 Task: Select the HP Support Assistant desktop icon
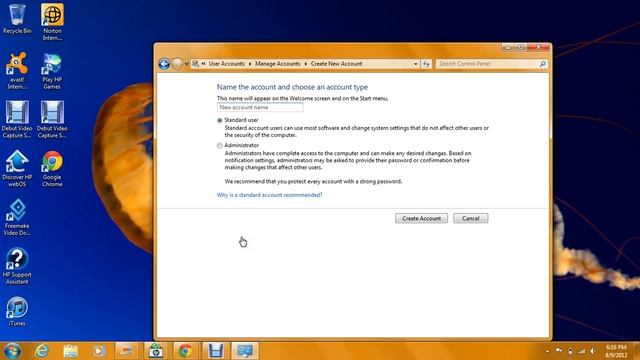(17, 266)
